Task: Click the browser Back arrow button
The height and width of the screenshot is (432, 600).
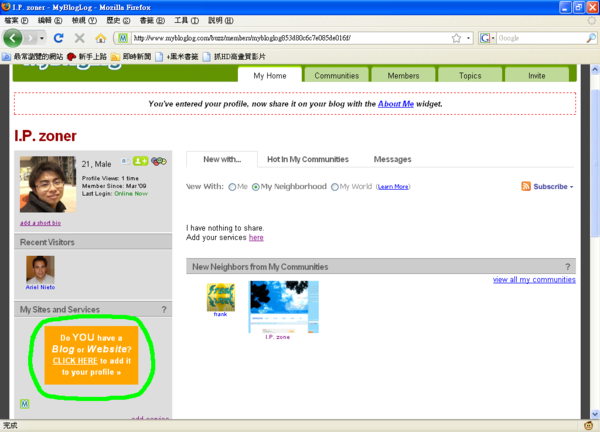Action: pyautogui.click(x=13, y=38)
